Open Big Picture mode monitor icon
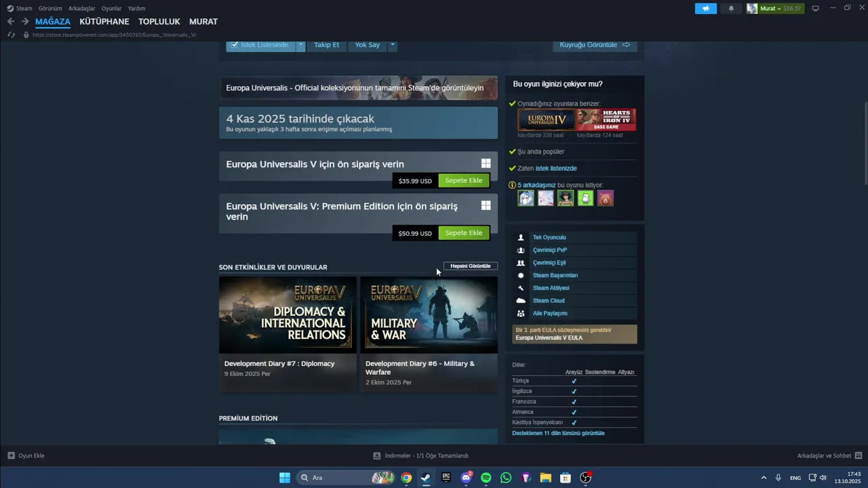 tap(815, 8)
